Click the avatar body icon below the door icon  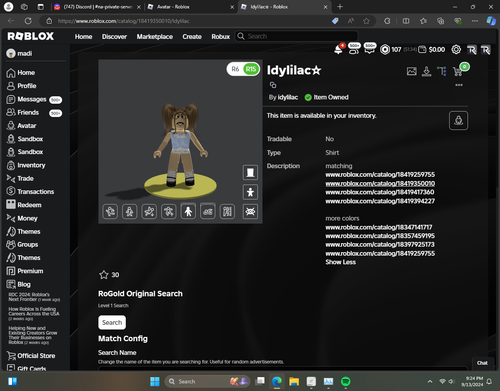coord(250,192)
